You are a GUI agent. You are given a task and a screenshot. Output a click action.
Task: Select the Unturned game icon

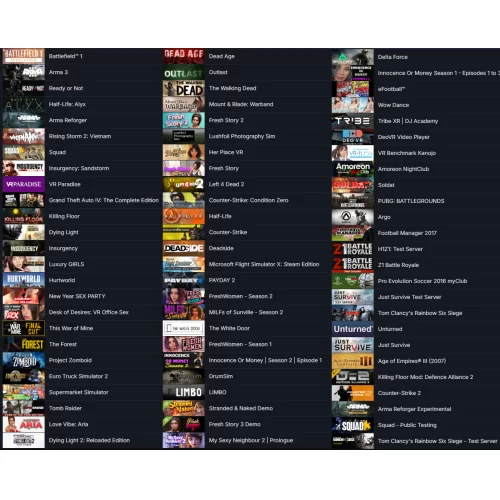[353, 329]
